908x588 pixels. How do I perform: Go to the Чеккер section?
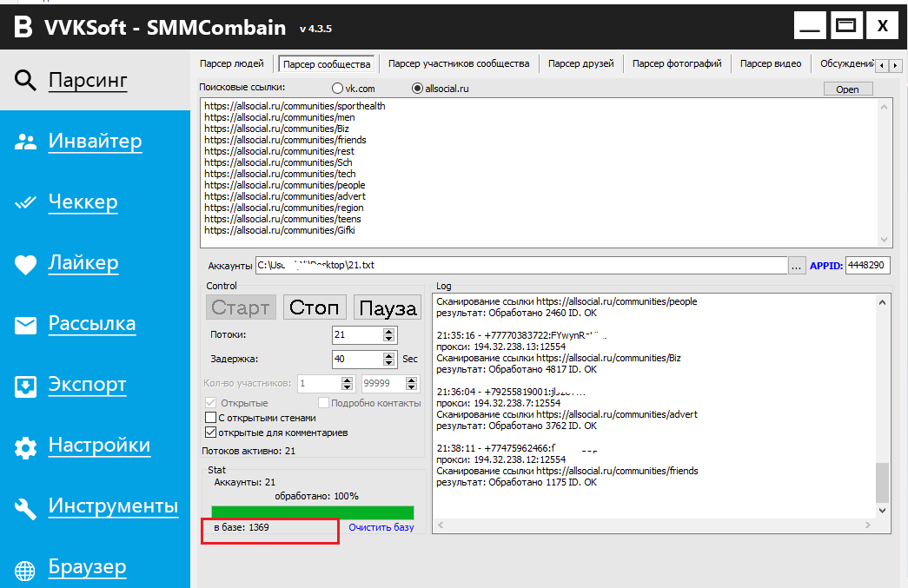[x=83, y=202]
